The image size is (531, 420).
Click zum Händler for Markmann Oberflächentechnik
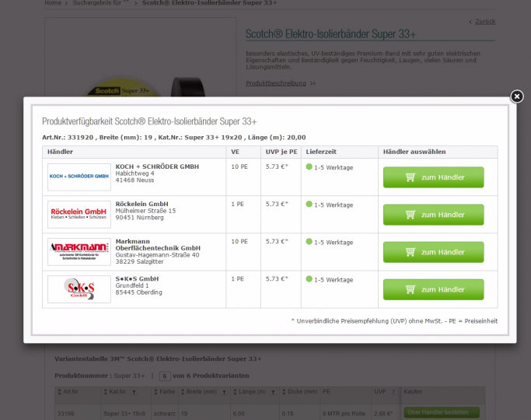[x=434, y=252]
